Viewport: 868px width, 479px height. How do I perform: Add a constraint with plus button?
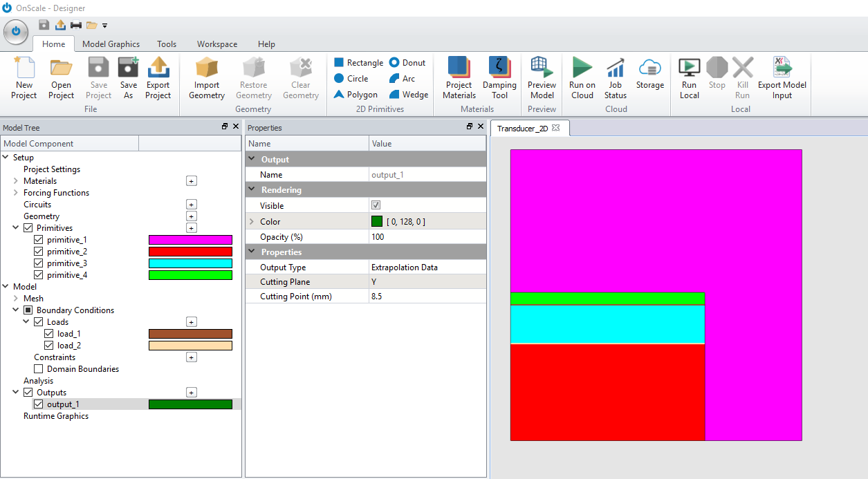[x=192, y=357]
